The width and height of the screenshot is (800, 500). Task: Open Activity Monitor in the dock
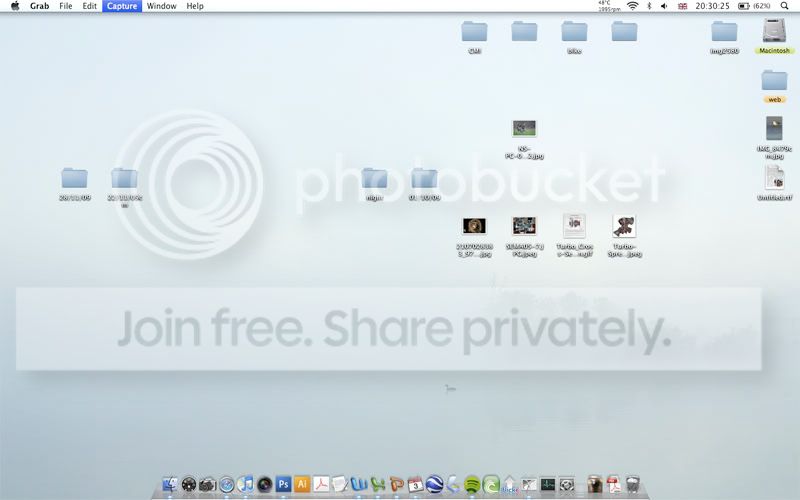pyautogui.click(x=547, y=484)
